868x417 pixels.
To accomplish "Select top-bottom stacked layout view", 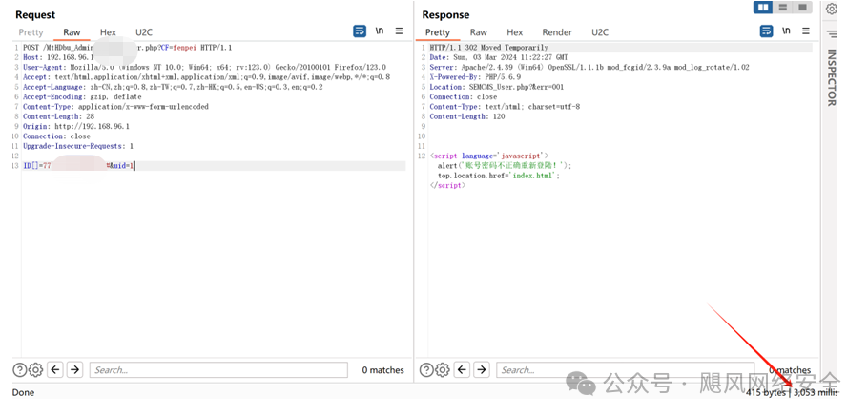I will pyautogui.click(x=783, y=8).
